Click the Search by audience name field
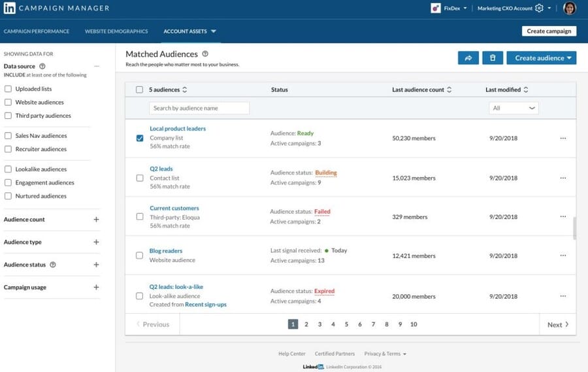Image resolution: width=588 pixels, height=372 pixels. [199, 108]
